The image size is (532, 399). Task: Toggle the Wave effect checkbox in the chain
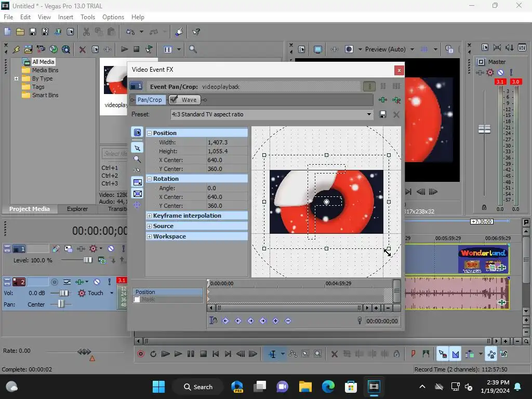coord(174,99)
